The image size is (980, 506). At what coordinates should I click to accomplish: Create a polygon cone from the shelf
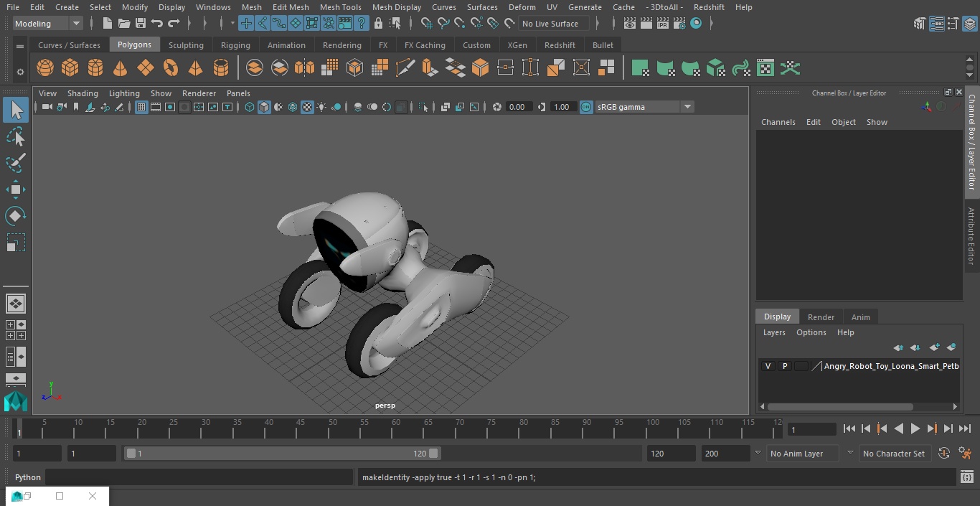coord(121,68)
